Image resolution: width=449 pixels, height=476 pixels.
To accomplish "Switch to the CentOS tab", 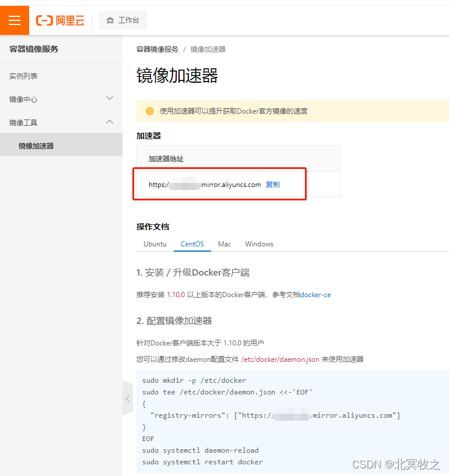I will [192, 244].
